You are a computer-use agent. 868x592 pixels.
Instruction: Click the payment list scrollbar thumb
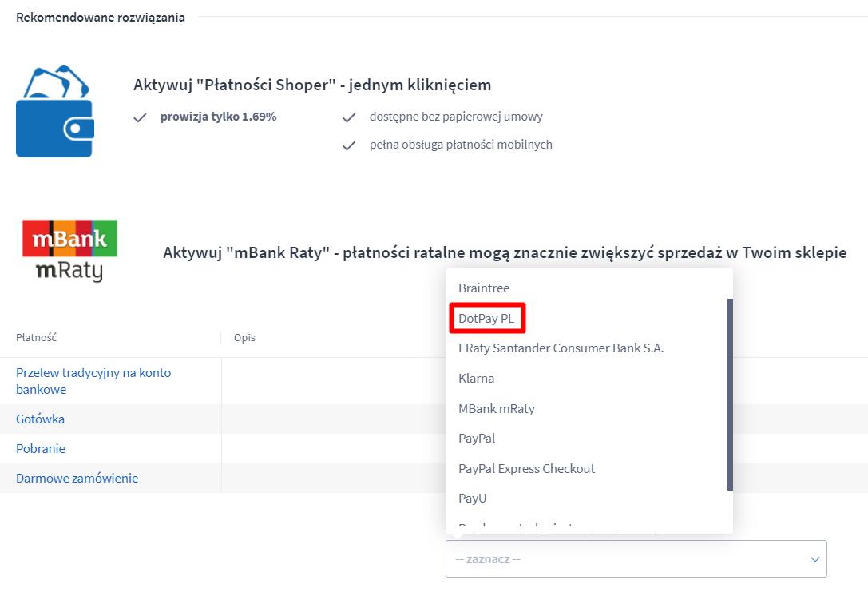(x=730, y=395)
